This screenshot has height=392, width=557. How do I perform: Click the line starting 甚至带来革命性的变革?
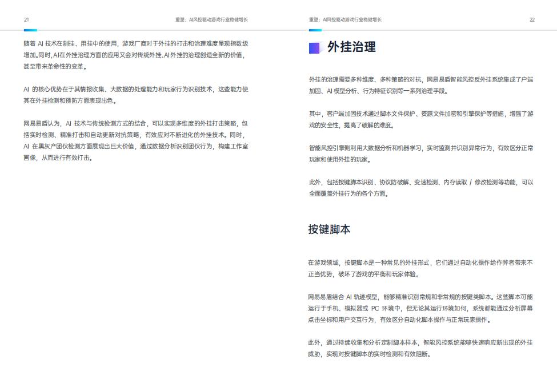pyautogui.click(x=55, y=66)
